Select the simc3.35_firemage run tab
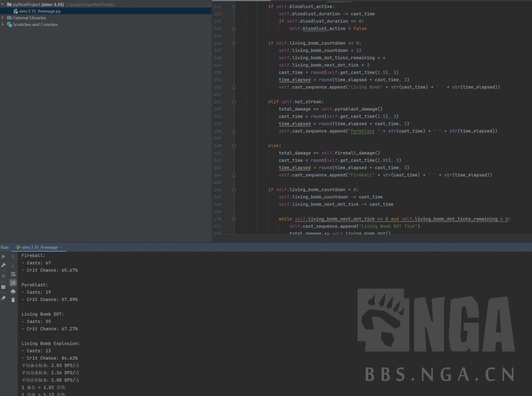This screenshot has height=396, width=532. click(39, 248)
